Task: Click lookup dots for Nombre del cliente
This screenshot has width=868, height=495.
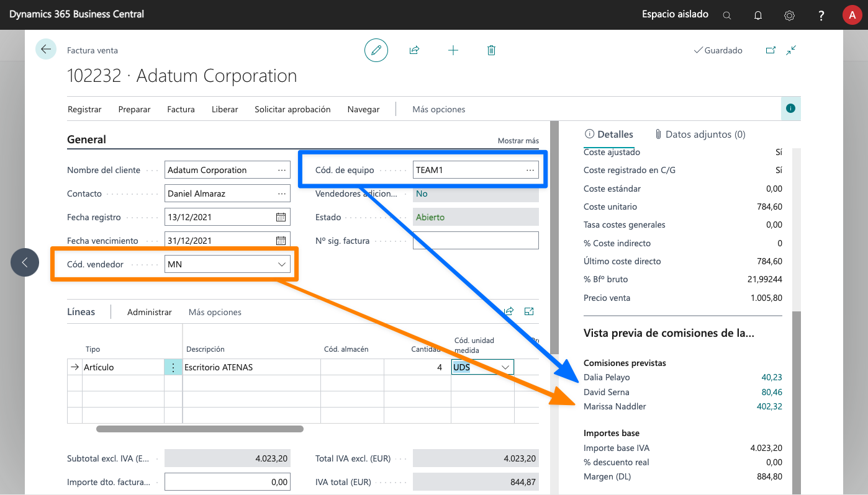Action: [282, 170]
